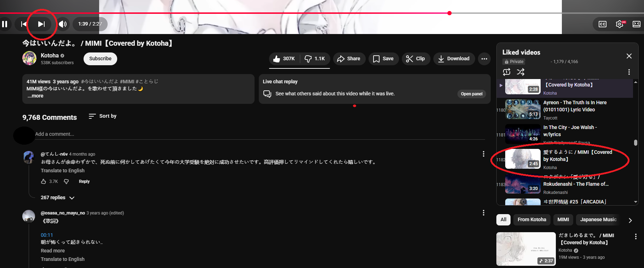Screen dimensions: 644x268
Task: Close the Liked videos playlist panel
Action: coord(629,56)
